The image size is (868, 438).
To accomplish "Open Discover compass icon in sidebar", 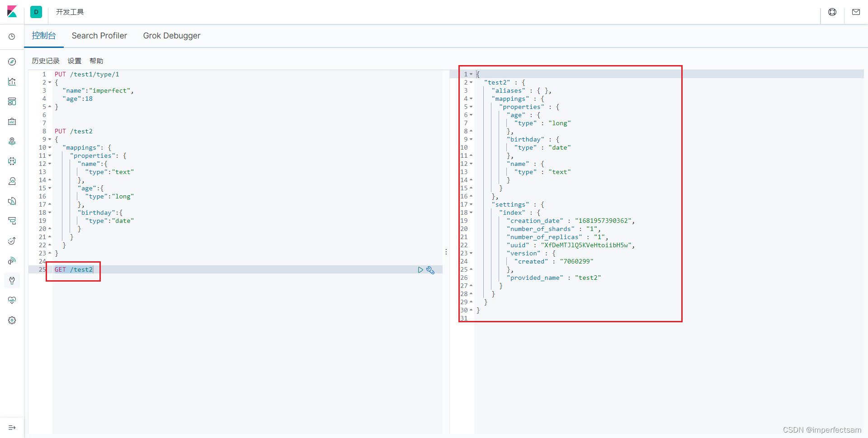I will tap(12, 62).
